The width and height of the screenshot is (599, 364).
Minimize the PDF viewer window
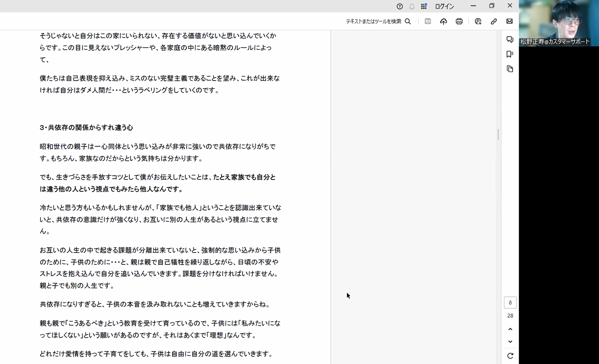(473, 6)
